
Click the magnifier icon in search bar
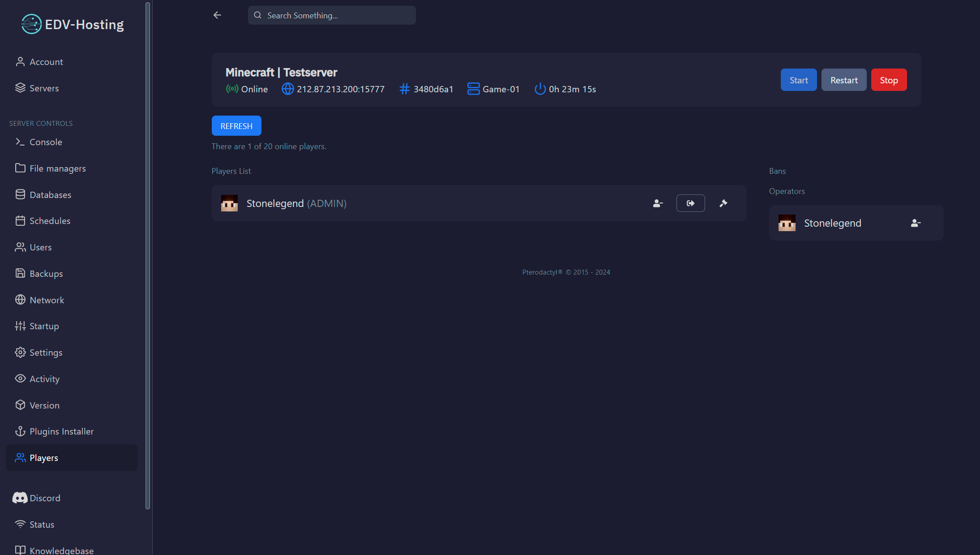point(257,15)
